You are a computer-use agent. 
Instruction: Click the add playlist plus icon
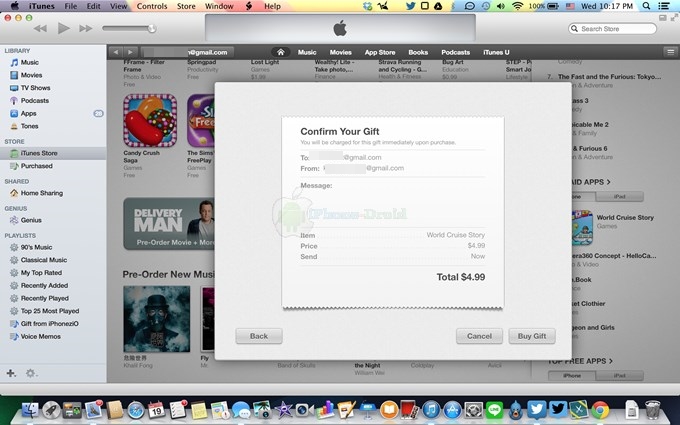(11, 373)
